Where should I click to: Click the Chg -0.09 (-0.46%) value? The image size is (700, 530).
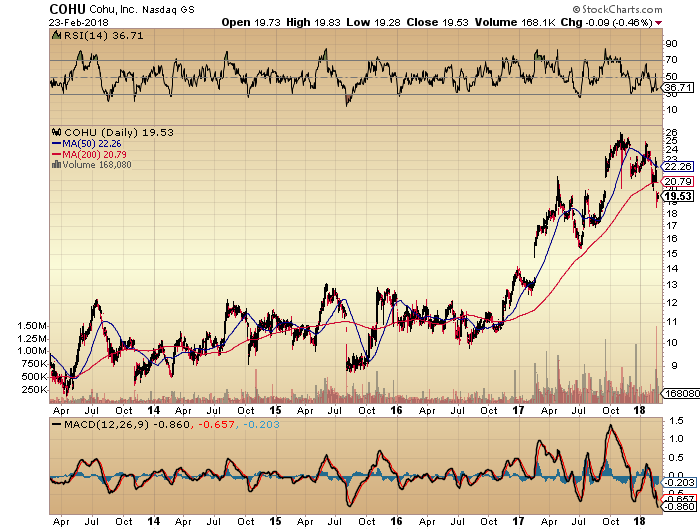606,22
